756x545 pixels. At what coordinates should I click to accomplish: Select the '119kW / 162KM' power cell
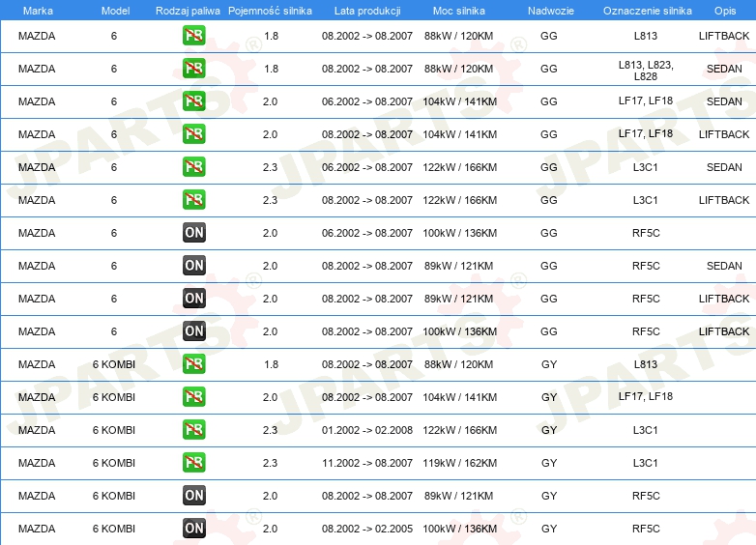click(x=459, y=463)
